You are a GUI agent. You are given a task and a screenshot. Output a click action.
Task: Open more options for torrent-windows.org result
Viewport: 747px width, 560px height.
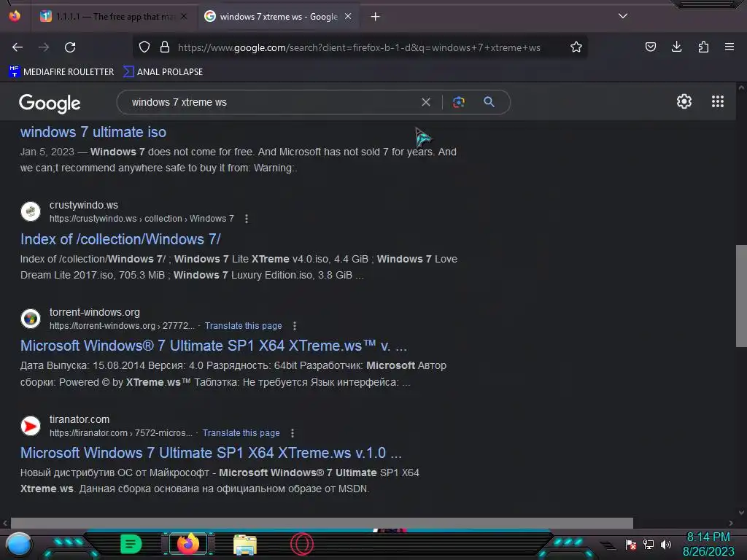click(295, 326)
